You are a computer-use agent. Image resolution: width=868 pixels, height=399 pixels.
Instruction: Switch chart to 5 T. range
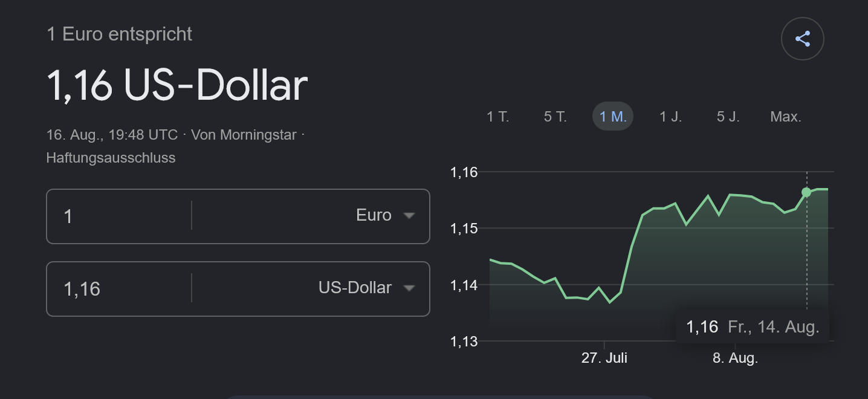point(555,117)
